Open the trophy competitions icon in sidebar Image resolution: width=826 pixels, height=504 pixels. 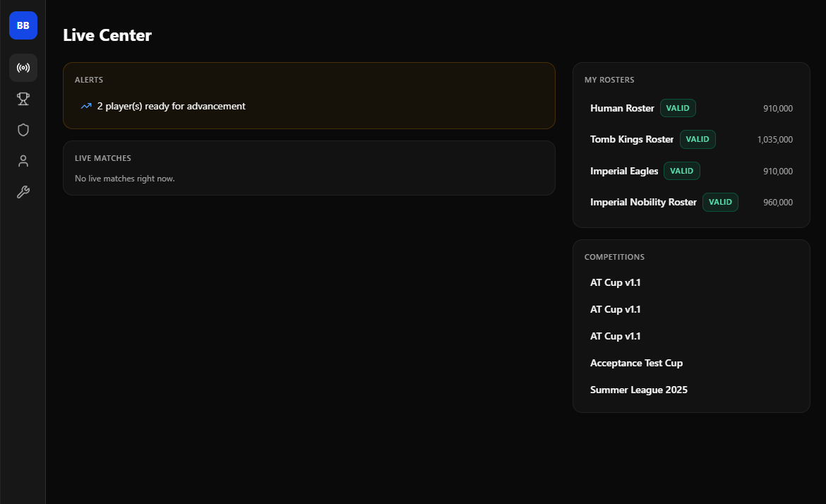click(23, 99)
